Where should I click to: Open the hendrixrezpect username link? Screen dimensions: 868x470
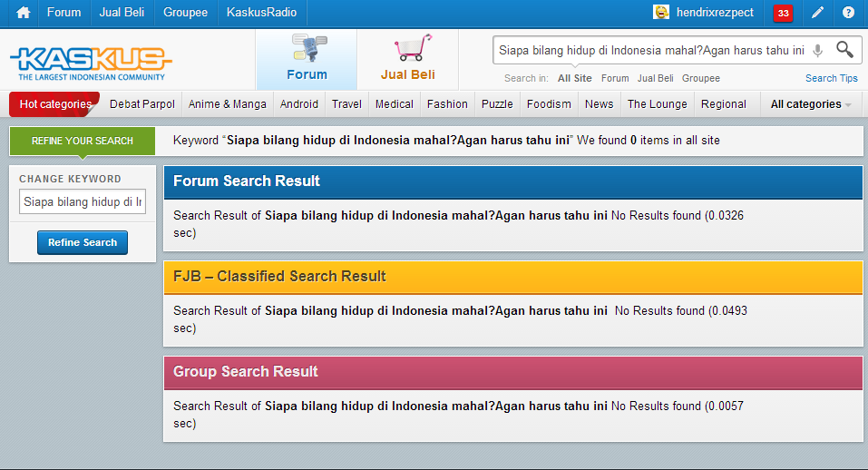[x=715, y=12]
